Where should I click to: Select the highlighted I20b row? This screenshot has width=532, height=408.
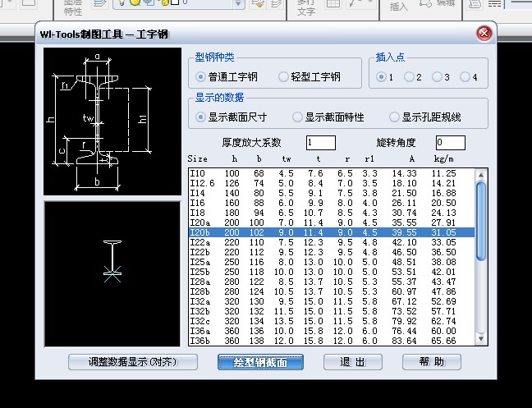(x=331, y=232)
